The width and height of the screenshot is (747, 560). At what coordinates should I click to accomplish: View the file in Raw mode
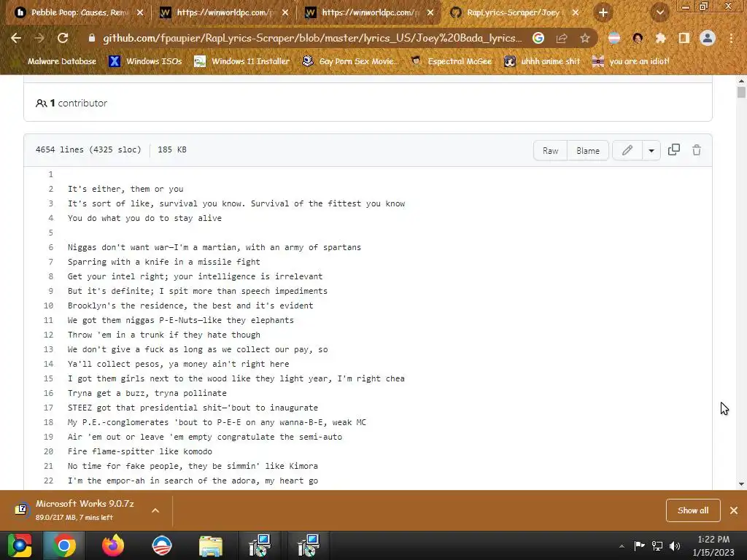click(x=550, y=150)
